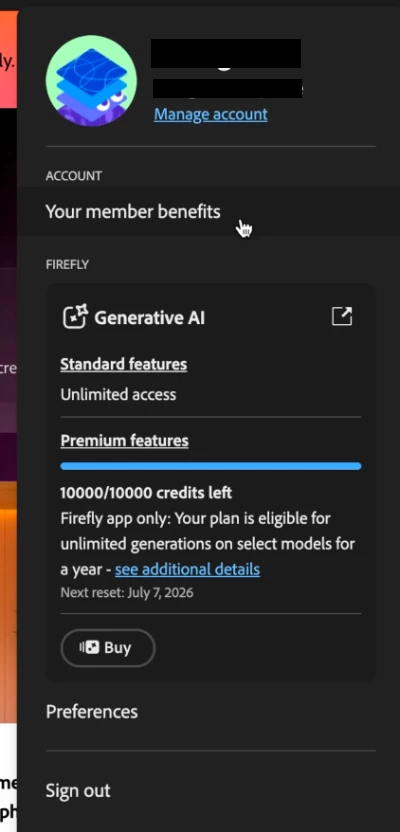
Task: Click the 10000/10000 credits left text
Action: point(146,493)
